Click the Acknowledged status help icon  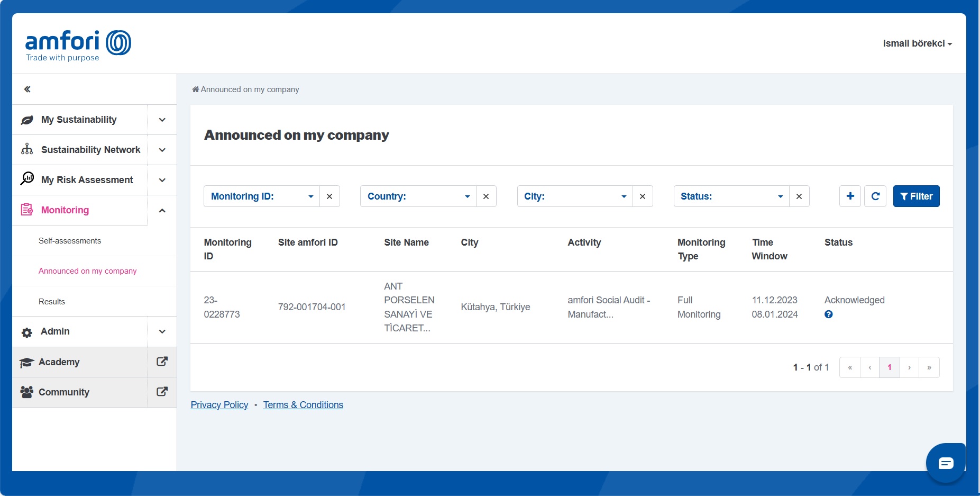click(829, 314)
